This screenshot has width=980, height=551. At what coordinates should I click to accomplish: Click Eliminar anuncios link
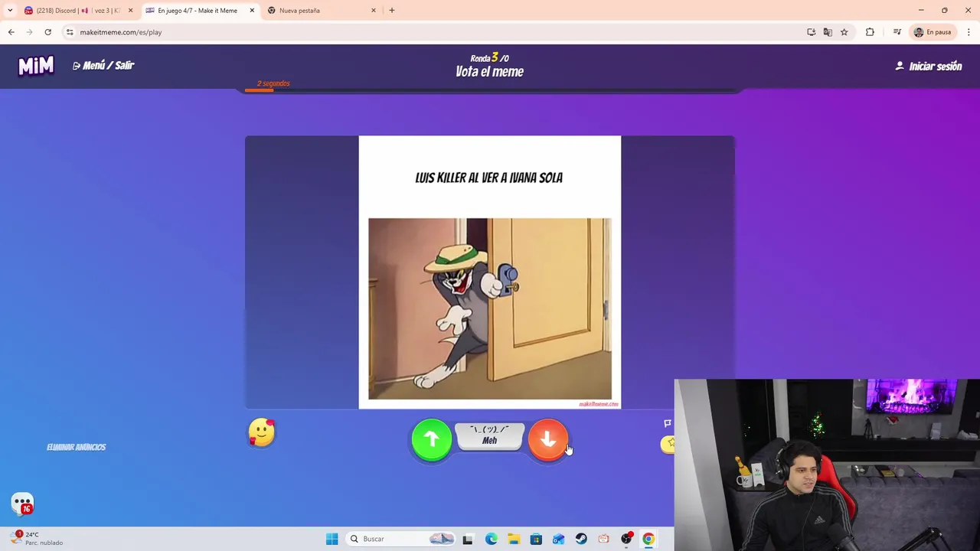(76, 447)
